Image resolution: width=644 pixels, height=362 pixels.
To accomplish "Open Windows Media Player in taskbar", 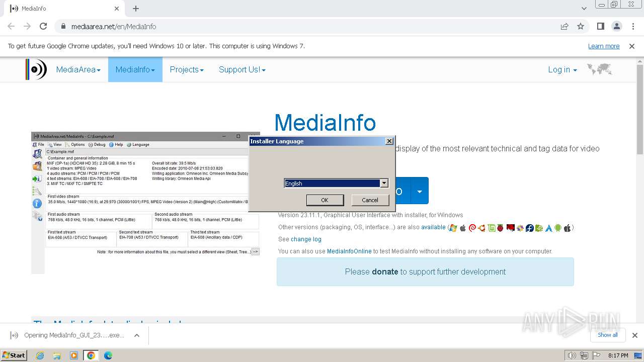I will [x=74, y=355].
